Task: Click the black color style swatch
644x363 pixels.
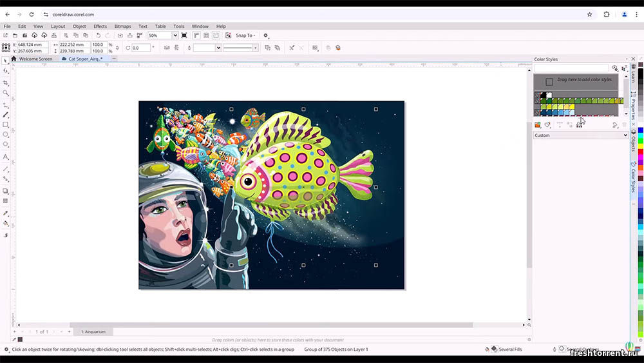Action: [x=544, y=95]
